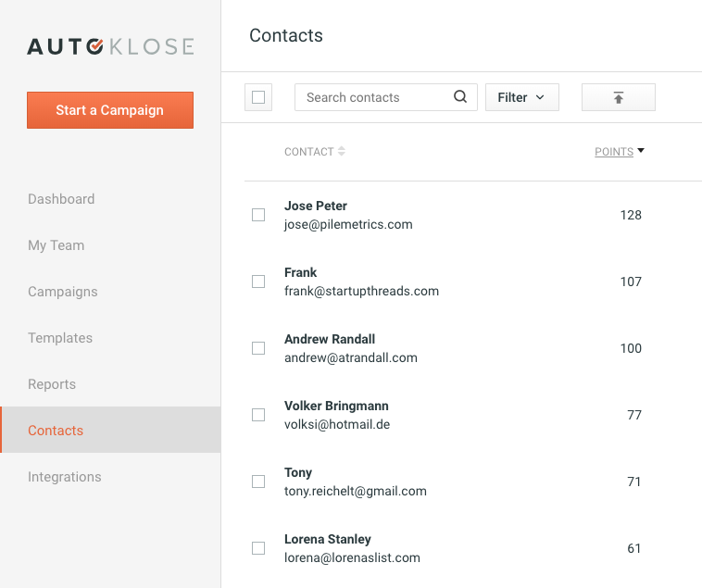Screen dimensions: 702x588
Task: Select Andrew Randall's checkbox
Action: point(258,348)
